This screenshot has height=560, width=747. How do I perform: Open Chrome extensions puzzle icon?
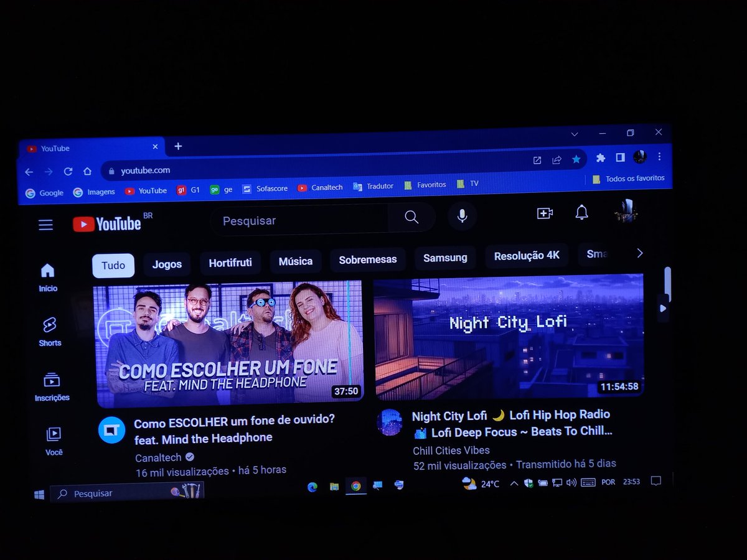pos(601,158)
